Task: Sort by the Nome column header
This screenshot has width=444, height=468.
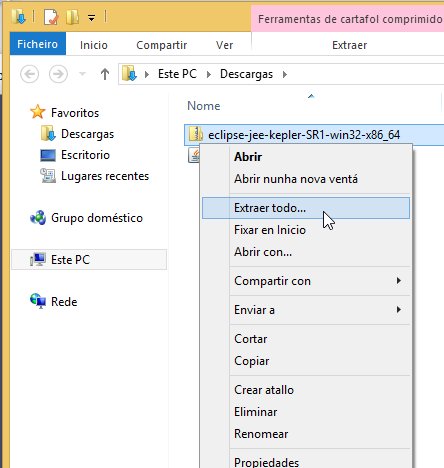Action: pos(204,106)
